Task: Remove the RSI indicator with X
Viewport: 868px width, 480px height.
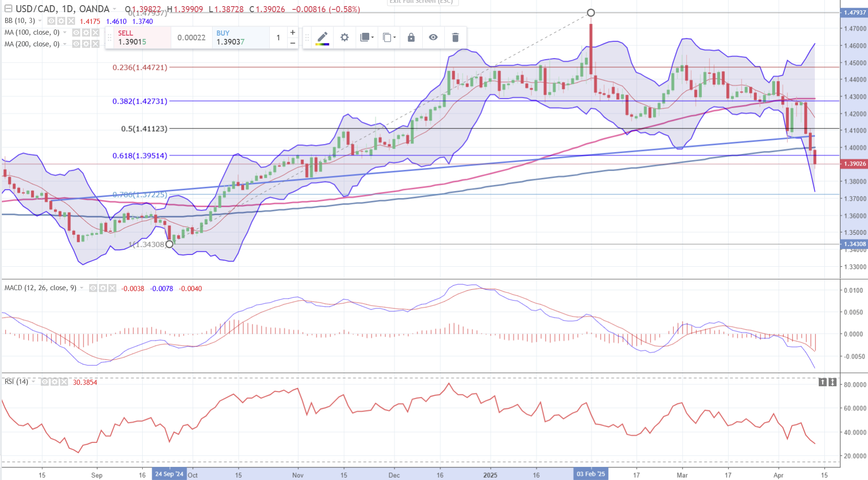Action: click(x=63, y=382)
